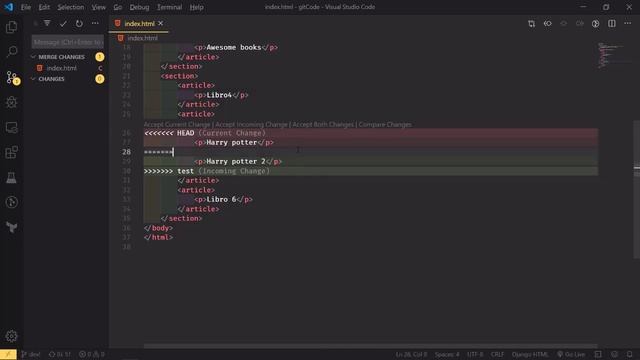The image size is (640, 360).
Task: Change language mode Django HTML
Action: pos(530,354)
